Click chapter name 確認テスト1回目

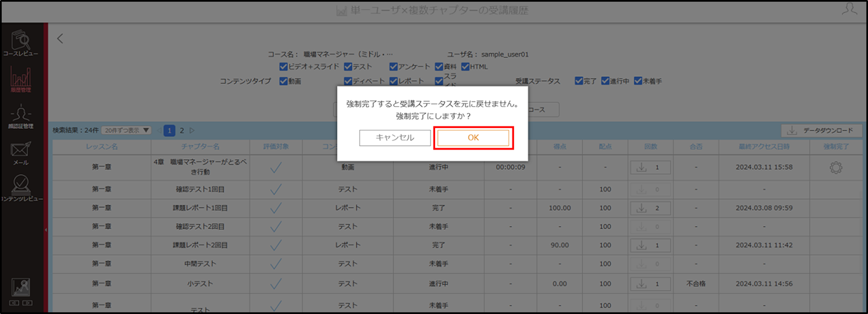(200, 189)
